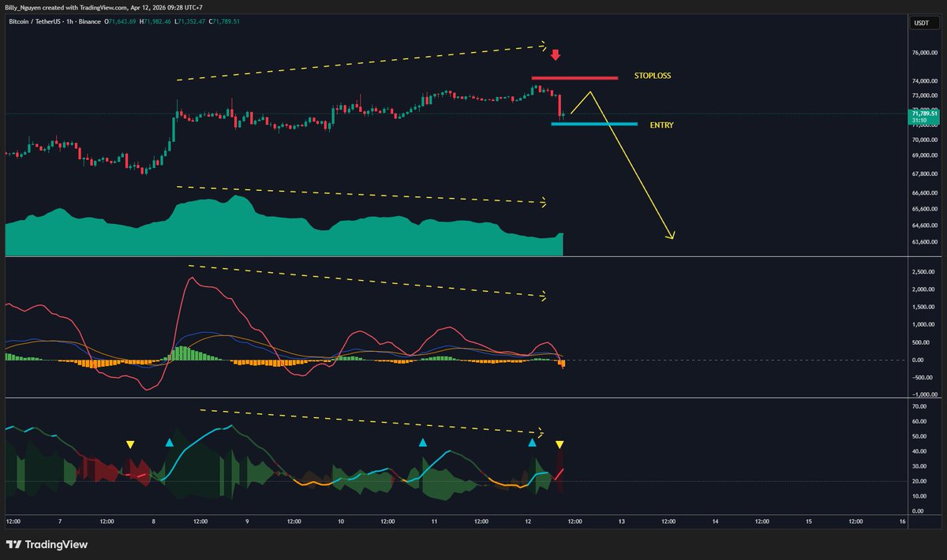
Task: Click the Bitcoin / TetherUS symbol title
Action: (x=33, y=22)
